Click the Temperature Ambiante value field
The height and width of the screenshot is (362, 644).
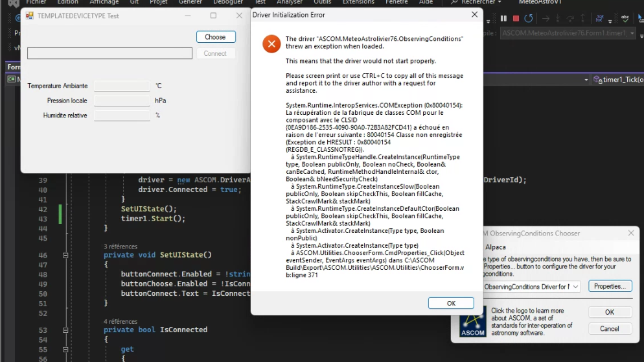[x=122, y=86]
